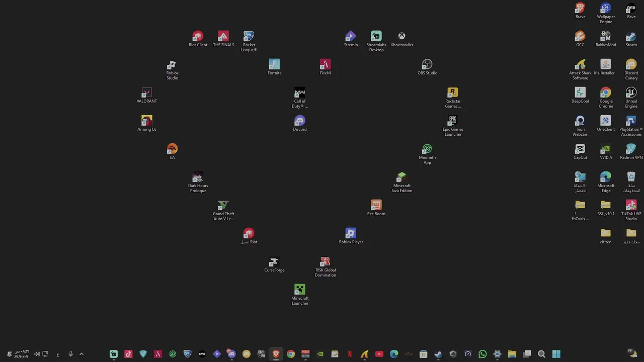Select the Radmin VPN desktop icon
Viewport: 644px width, 362px height.
pyautogui.click(x=631, y=151)
